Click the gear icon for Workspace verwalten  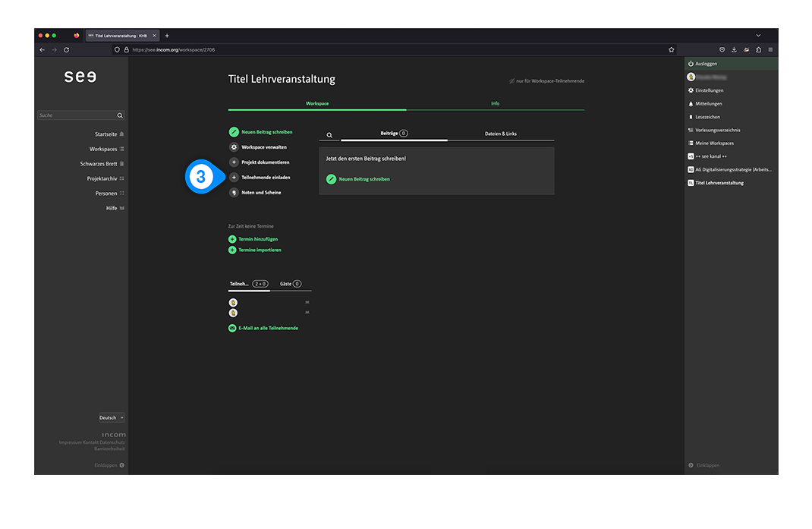pyautogui.click(x=234, y=147)
